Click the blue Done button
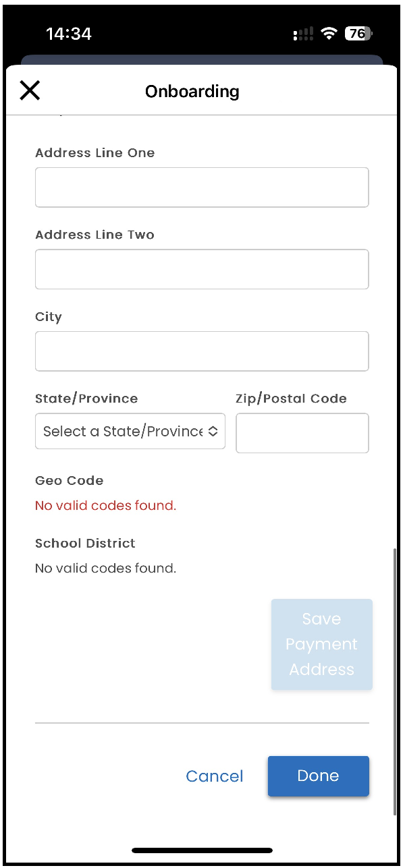Image resolution: width=403 pixels, height=868 pixels. point(319,776)
